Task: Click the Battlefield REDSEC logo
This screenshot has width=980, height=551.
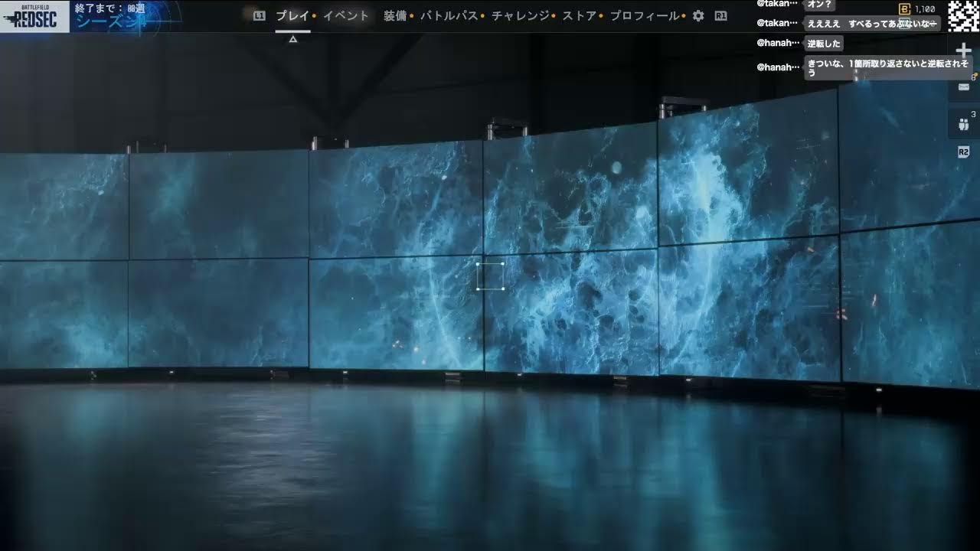Action: click(35, 16)
